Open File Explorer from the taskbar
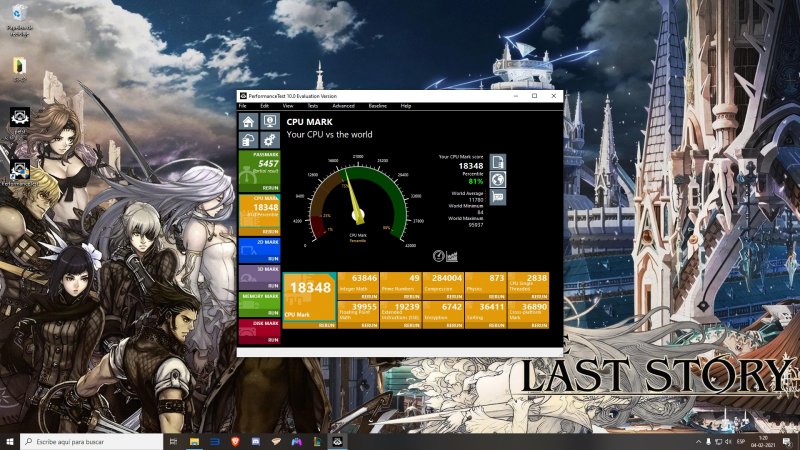 point(194,441)
